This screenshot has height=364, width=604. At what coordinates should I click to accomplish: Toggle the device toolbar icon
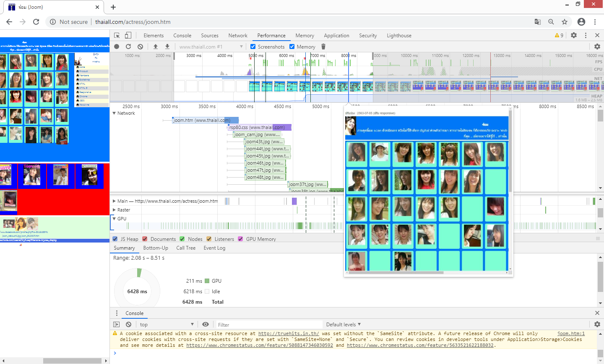(128, 36)
